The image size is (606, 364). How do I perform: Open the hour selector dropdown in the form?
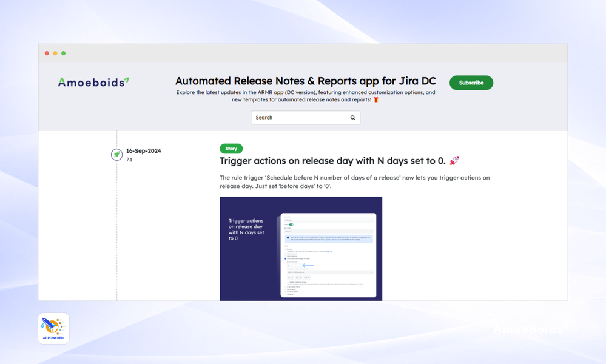point(291,277)
